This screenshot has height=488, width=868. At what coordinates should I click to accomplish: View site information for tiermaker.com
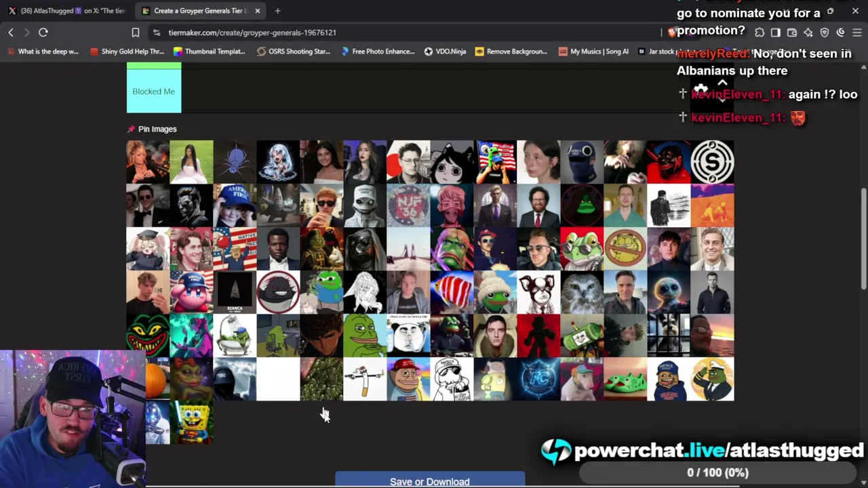[x=157, y=33]
